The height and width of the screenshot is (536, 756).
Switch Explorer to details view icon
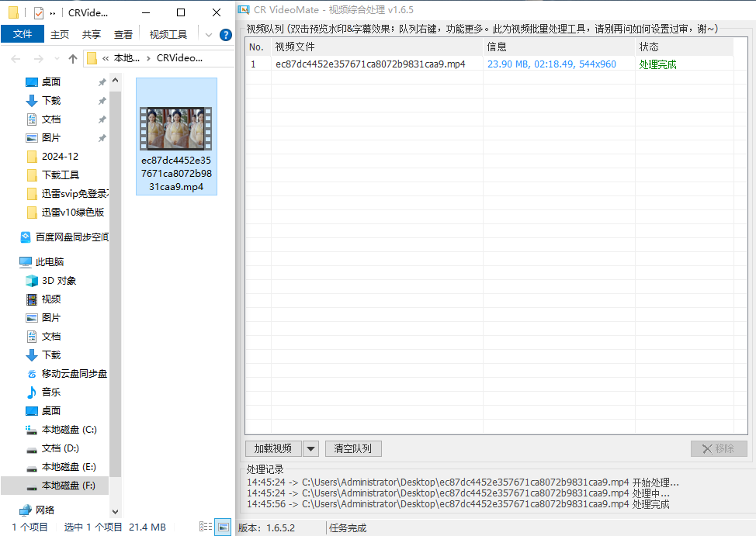[x=206, y=527]
